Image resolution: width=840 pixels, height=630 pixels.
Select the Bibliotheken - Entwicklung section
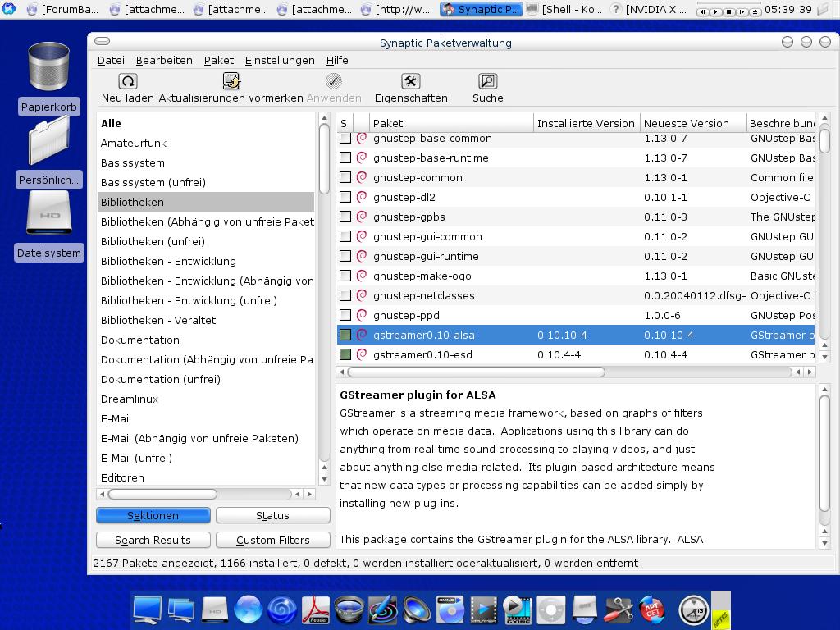pos(206,261)
